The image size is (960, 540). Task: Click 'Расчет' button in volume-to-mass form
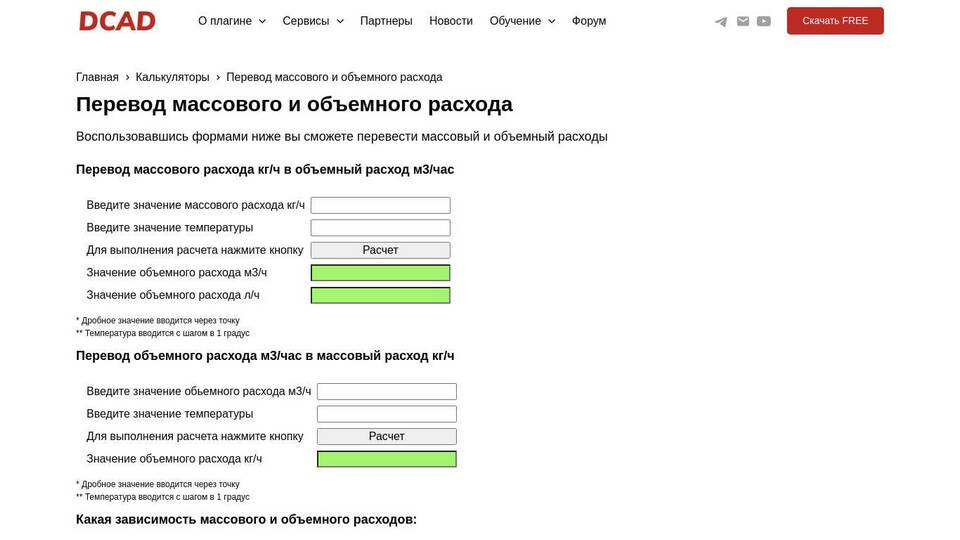point(386,436)
